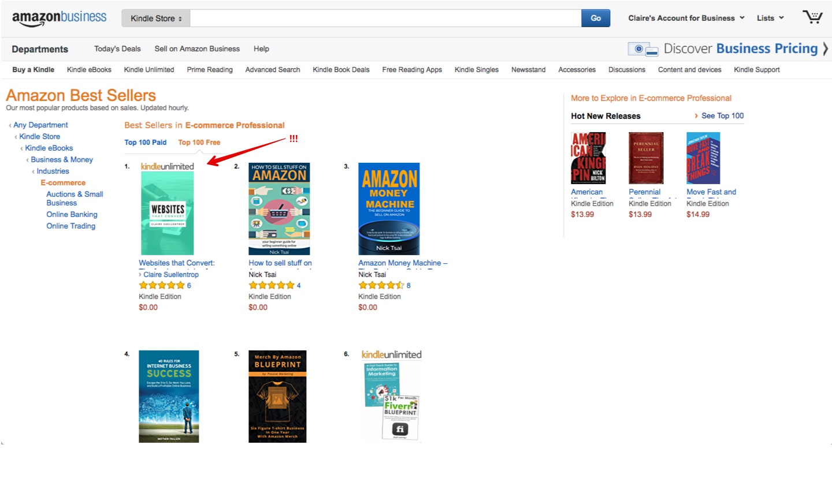Select Online Banking subcategory
Viewport: 832px width, 504px height.
coord(72,215)
